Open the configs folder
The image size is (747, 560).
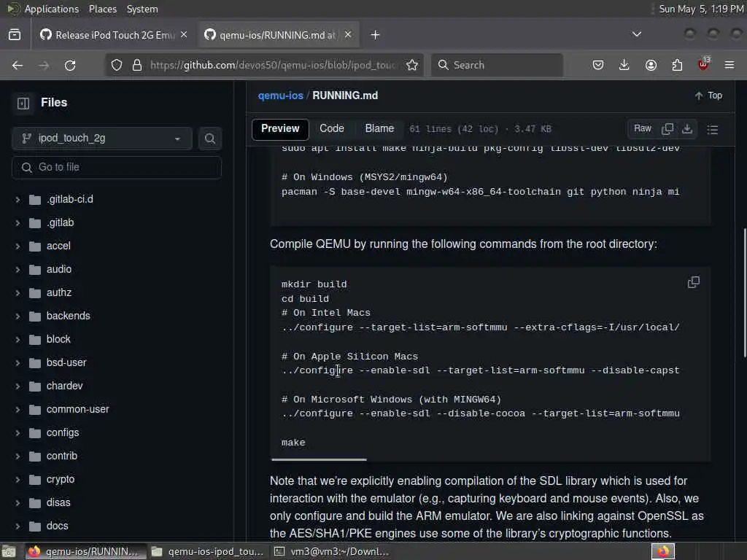(x=63, y=432)
